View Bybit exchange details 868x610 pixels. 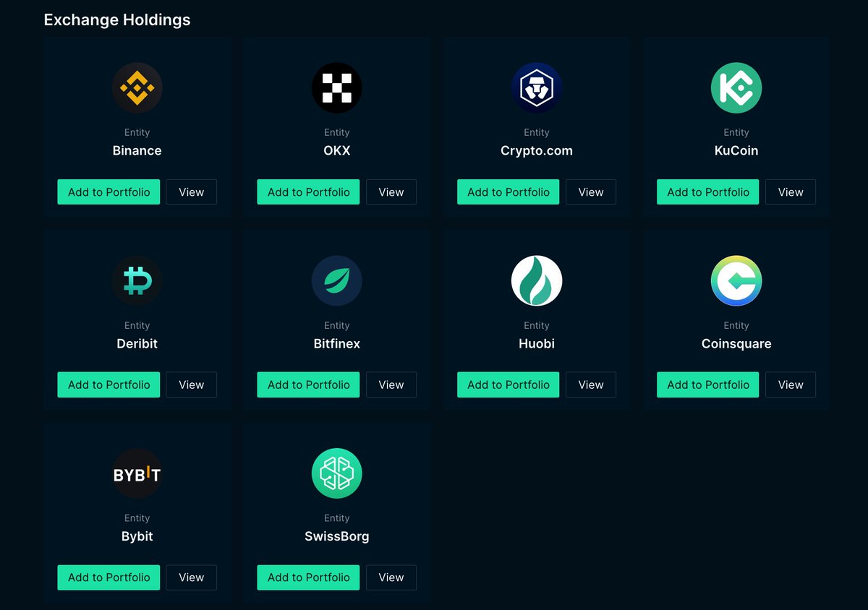[x=191, y=577]
